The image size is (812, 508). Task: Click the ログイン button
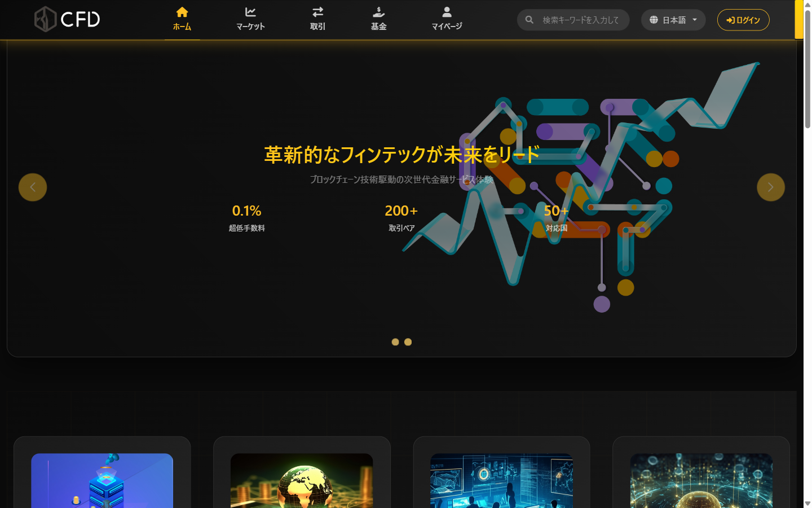(743, 20)
